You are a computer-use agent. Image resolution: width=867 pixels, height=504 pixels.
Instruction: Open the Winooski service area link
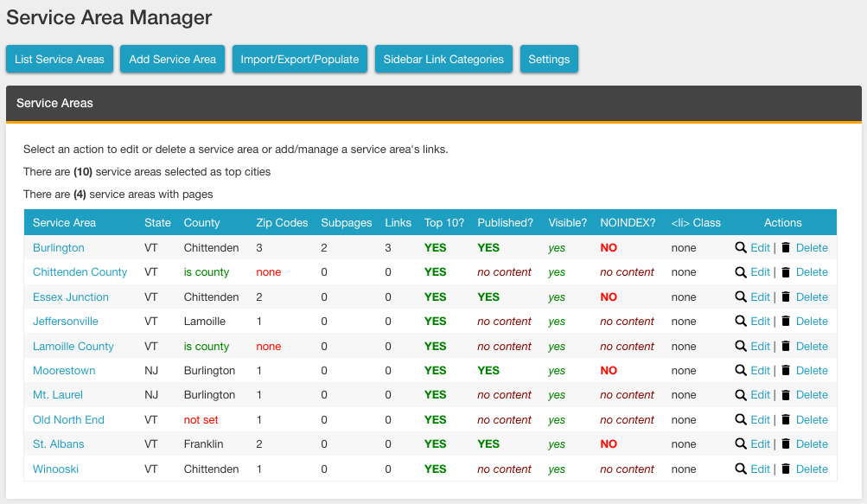pos(57,469)
